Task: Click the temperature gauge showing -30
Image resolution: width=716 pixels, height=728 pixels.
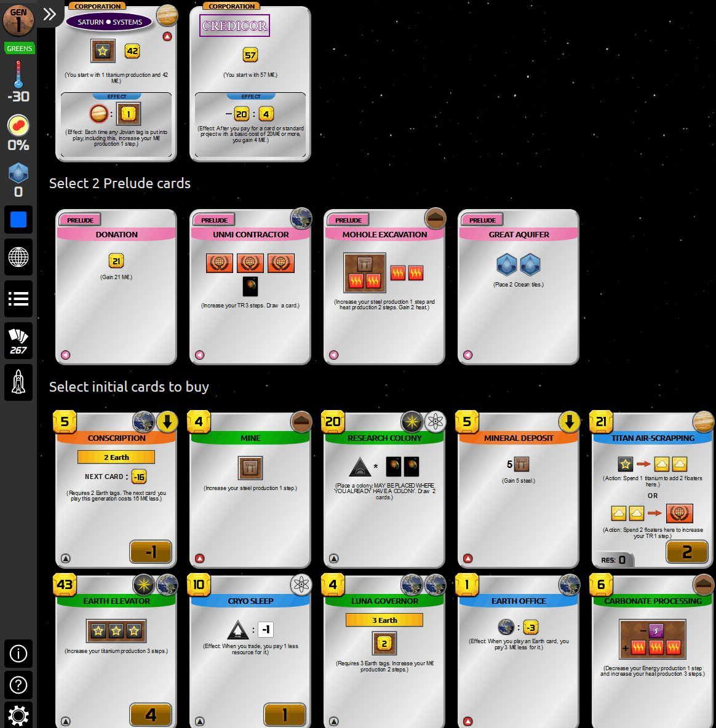Action: pyautogui.click(x=18, y=83)
